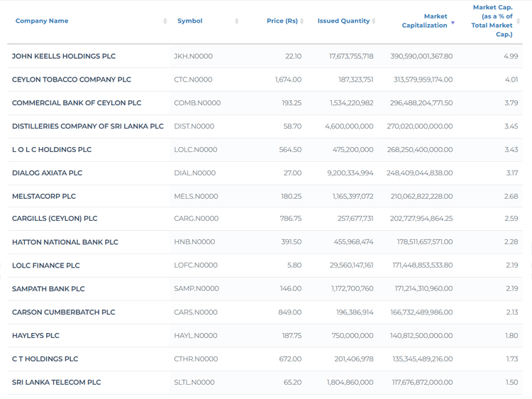Sort by Issued Quantity column header
The height and width of the screenshot is (399, 532).
343,21
